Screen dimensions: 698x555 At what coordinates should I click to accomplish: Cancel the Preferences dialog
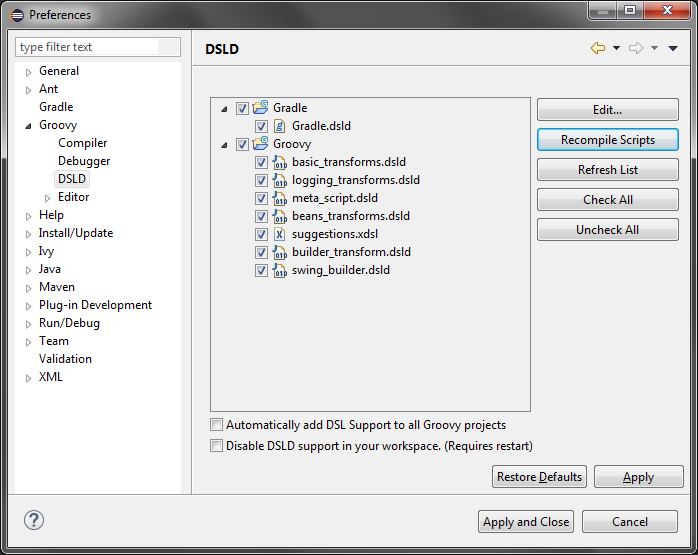630,522
